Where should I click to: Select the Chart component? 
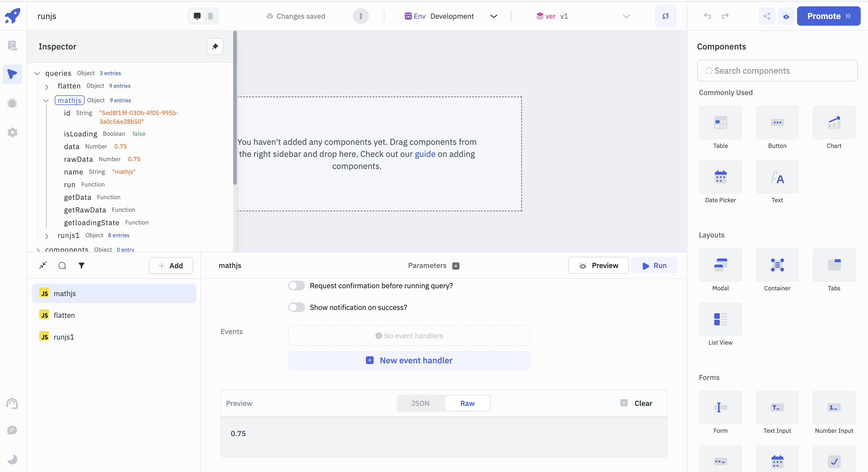point(834,128)
